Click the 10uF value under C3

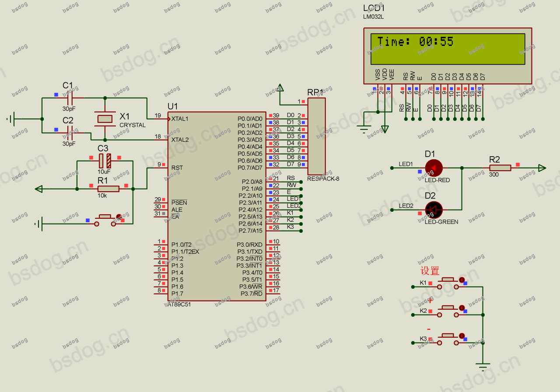coord(104,172)
